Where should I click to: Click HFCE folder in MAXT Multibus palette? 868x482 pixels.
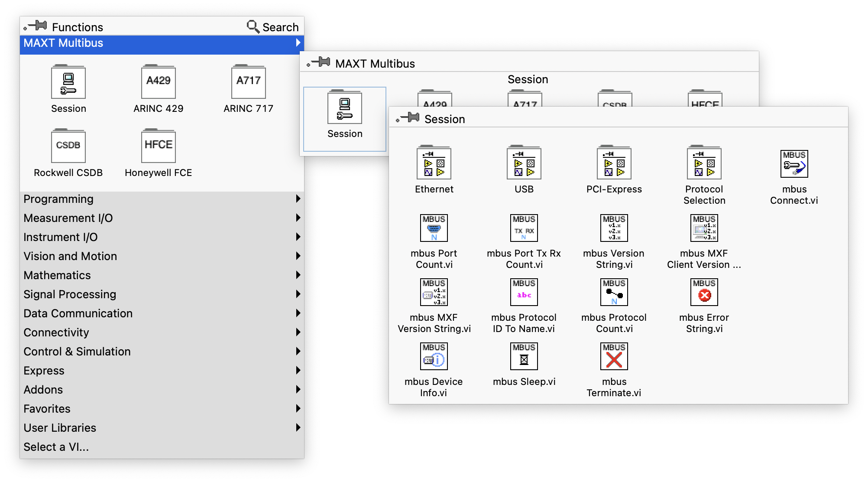pyautogui.click(x=705, y=98)
